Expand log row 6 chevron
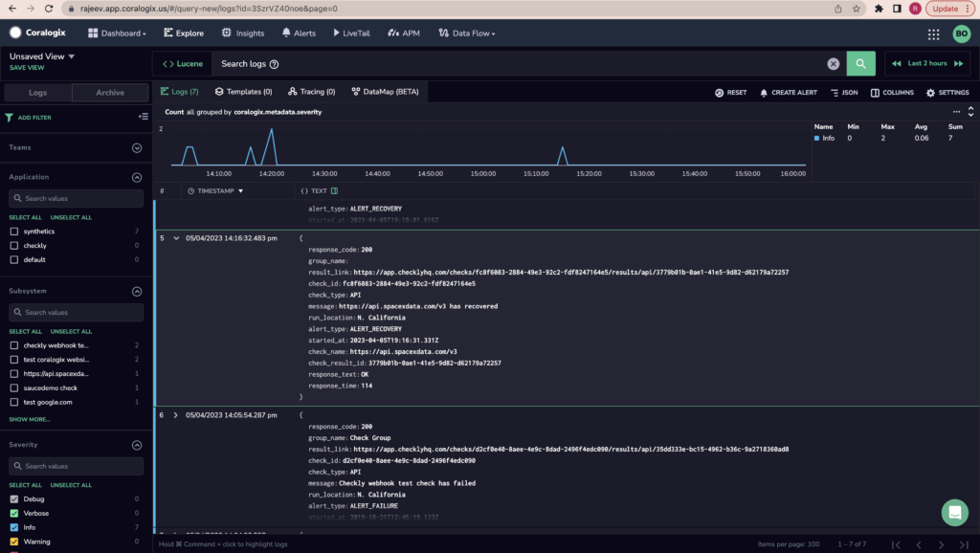The image size is (980, 553). click(x=176, y=415)
